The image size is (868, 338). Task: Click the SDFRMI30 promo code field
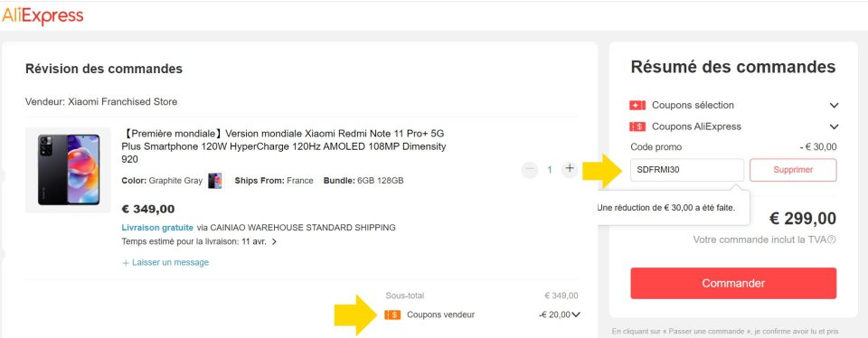tap(687, 170)
